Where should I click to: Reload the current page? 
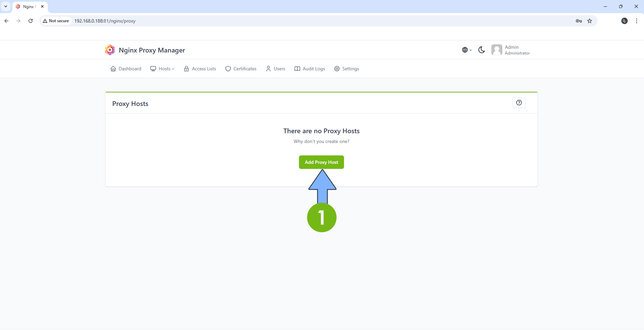pyautogui.click(x=31, y=21)
